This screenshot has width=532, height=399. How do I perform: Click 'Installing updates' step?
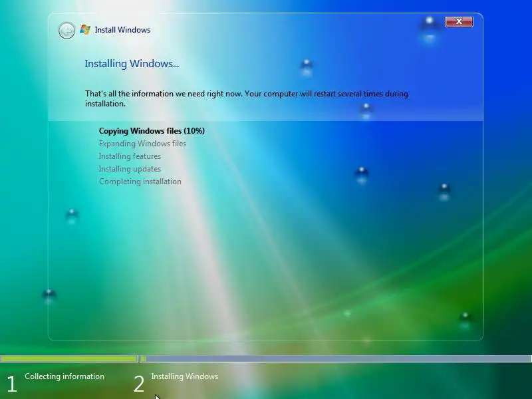130,169
